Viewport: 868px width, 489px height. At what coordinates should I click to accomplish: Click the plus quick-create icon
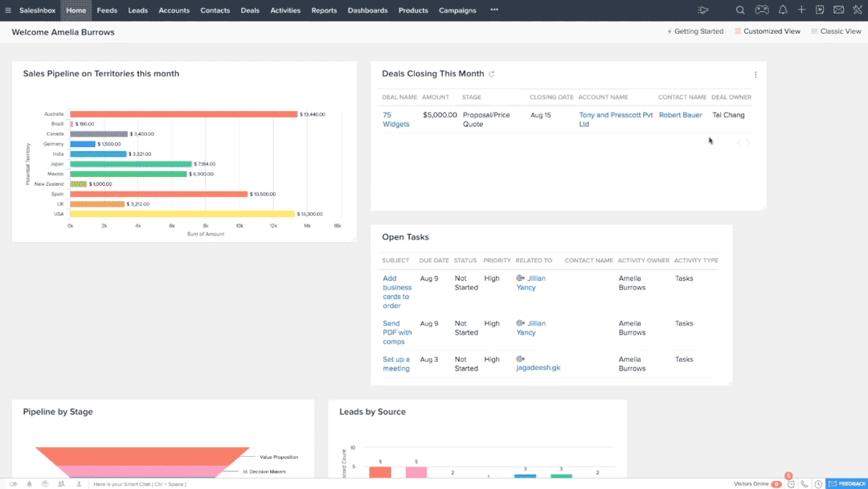tap(801, 10)
